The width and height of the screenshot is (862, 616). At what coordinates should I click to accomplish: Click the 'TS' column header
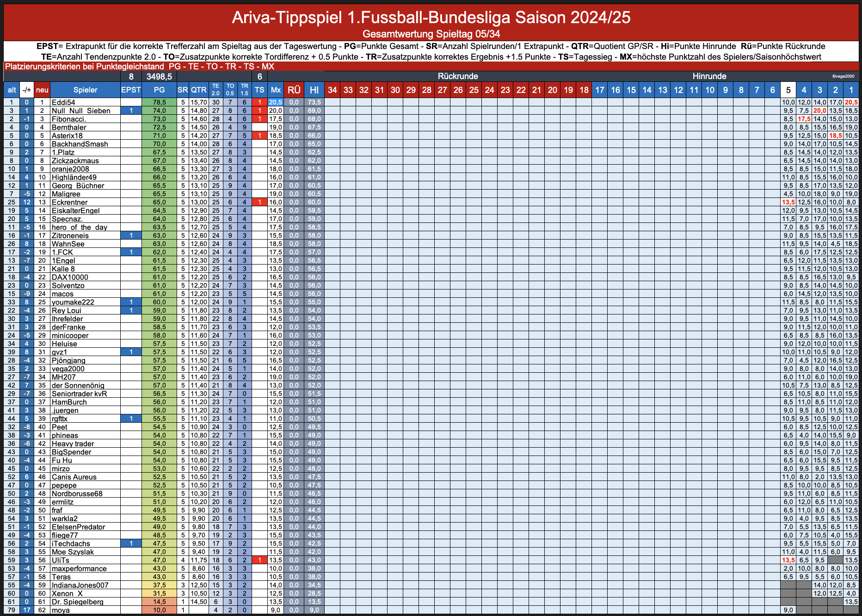coord(260,90)
